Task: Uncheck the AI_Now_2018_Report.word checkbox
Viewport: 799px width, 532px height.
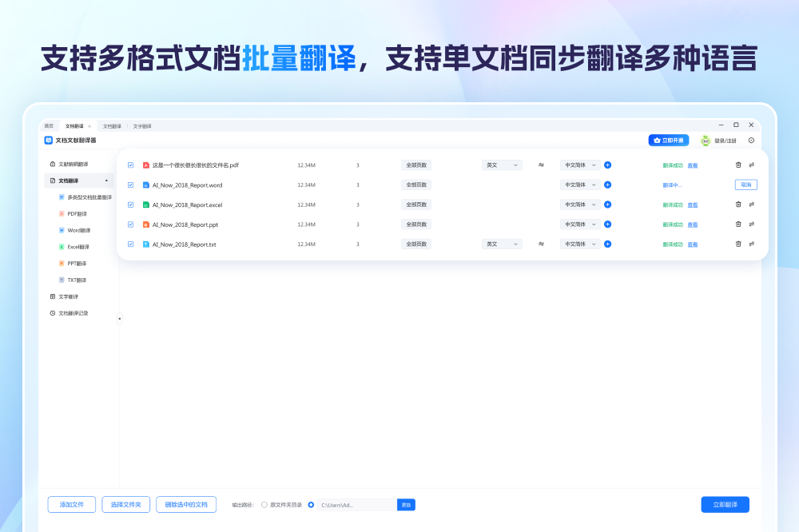Action: coord(131,184)
